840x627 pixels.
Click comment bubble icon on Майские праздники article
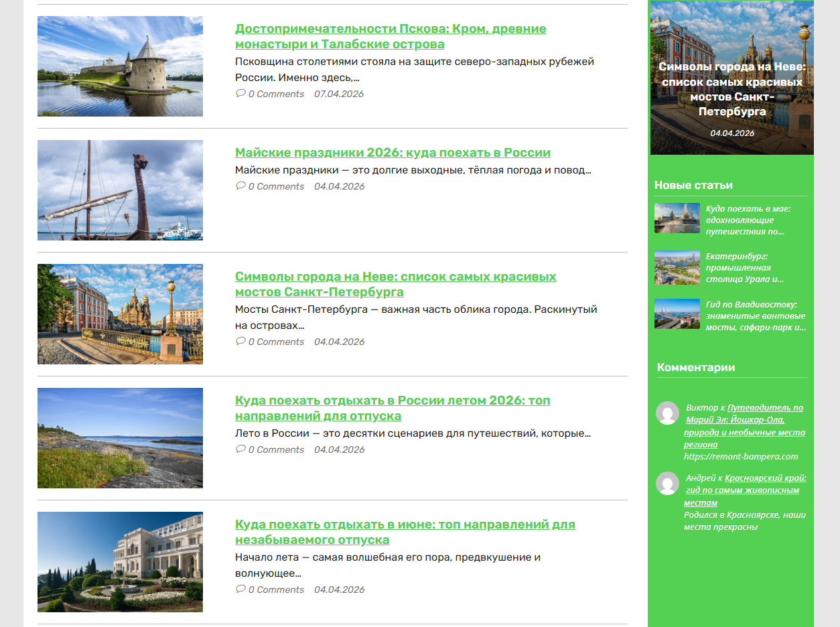pyautogui.click(x=240, y=186)
